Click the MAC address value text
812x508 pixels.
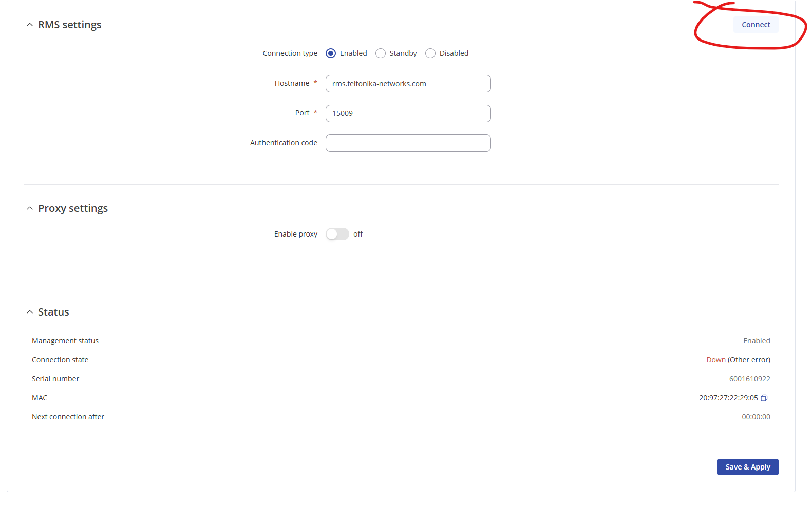728,398
